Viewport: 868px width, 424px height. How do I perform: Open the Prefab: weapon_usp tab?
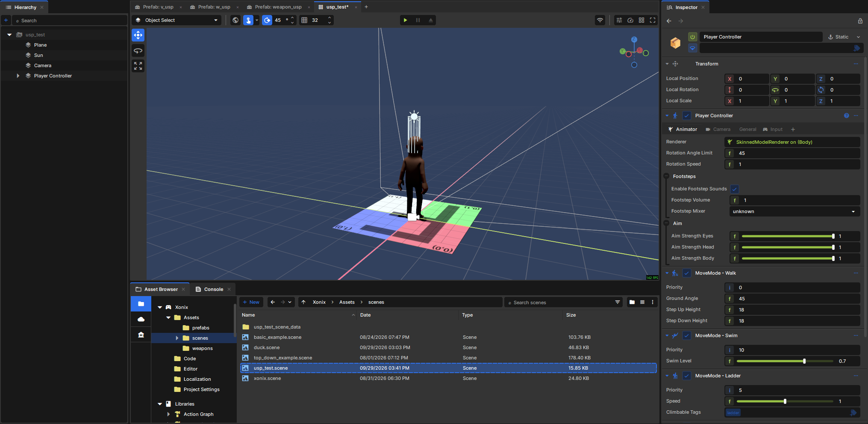pyautogui.click(x=278, y=7)
